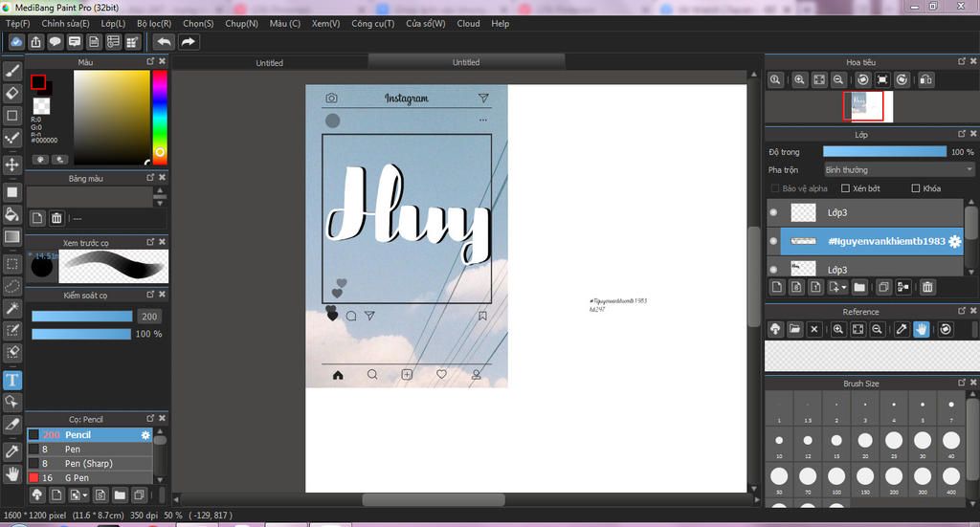The height and width of the screenshot is (527, 980).
Task: Open the Lớp(L) menu
Action: (113, 24)
